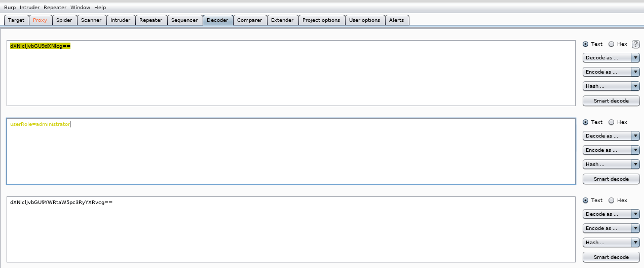This screenshot has width=644, height=268.
Task: Open the Intruder tab
Action: pyautogui.click(x=121, y=20)
